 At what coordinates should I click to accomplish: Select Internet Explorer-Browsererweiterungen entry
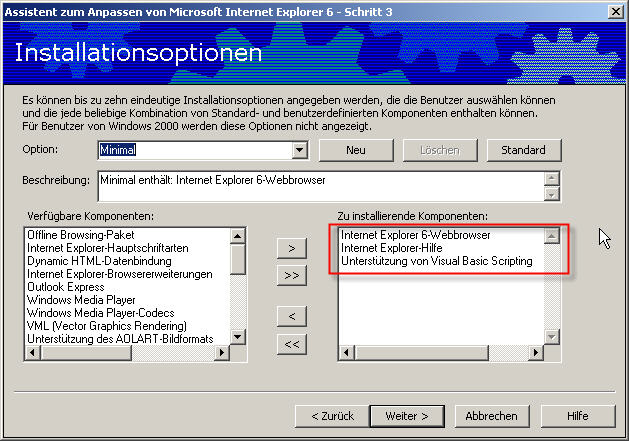120,274
